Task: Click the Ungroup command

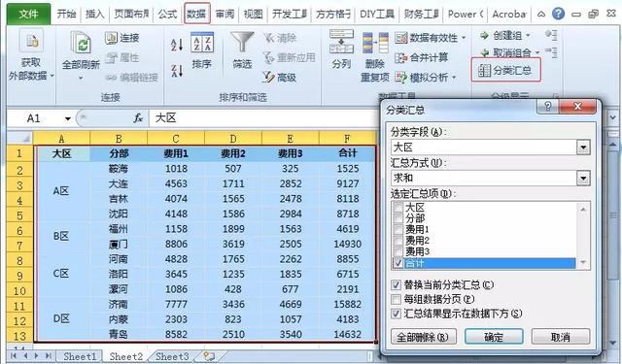Action: (505, 52)
